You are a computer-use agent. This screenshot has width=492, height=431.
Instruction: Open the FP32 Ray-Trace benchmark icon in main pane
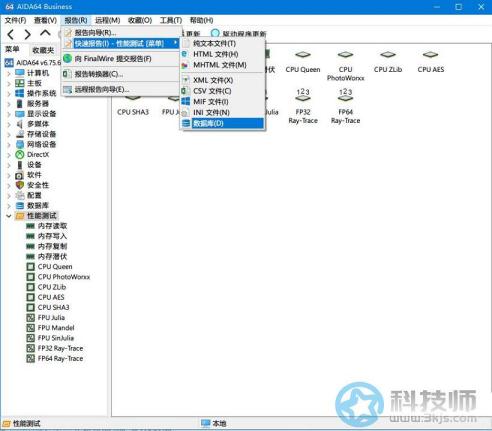303,95
